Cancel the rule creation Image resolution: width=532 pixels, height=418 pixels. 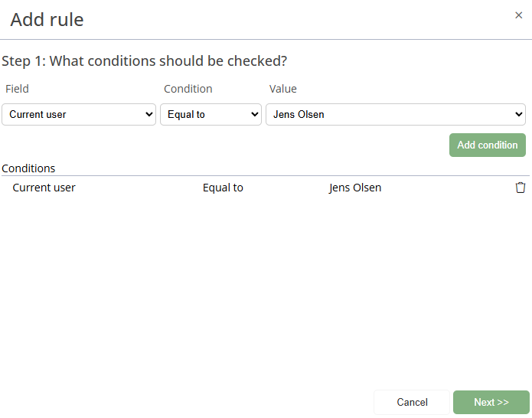click(412, 403)
